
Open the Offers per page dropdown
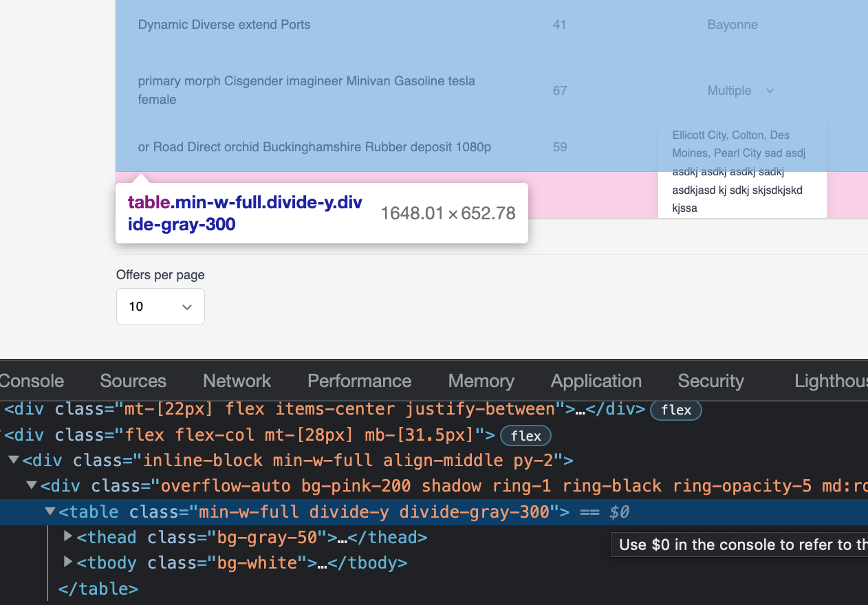pos(160,307)
